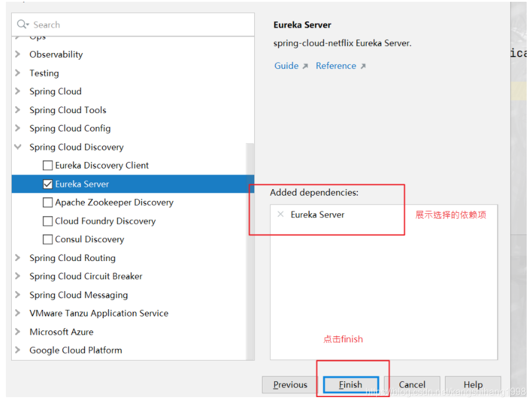Expand the Microsoft Azure node

(x=18, y=332)
